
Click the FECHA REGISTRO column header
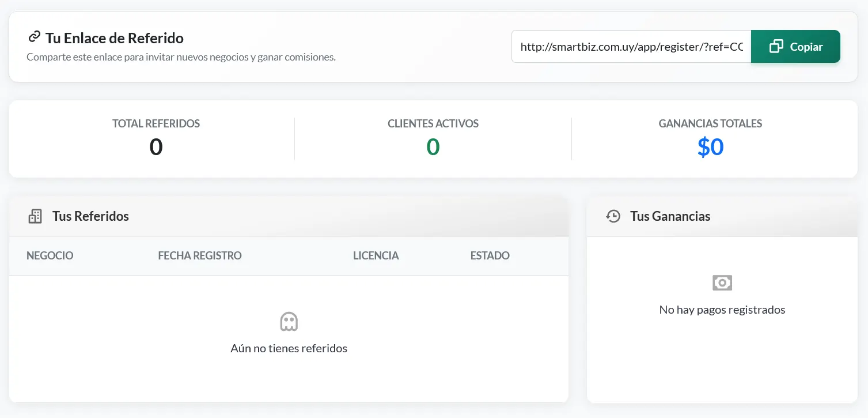click(200, 256)
